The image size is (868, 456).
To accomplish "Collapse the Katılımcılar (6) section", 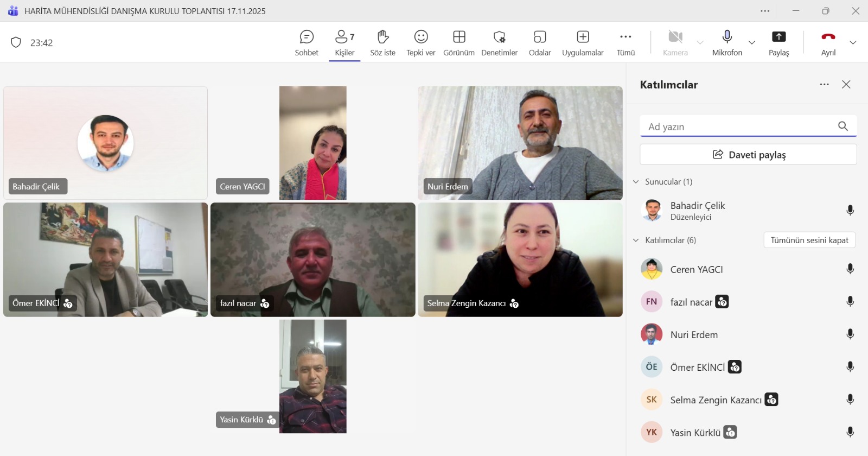I will (636, 240).
